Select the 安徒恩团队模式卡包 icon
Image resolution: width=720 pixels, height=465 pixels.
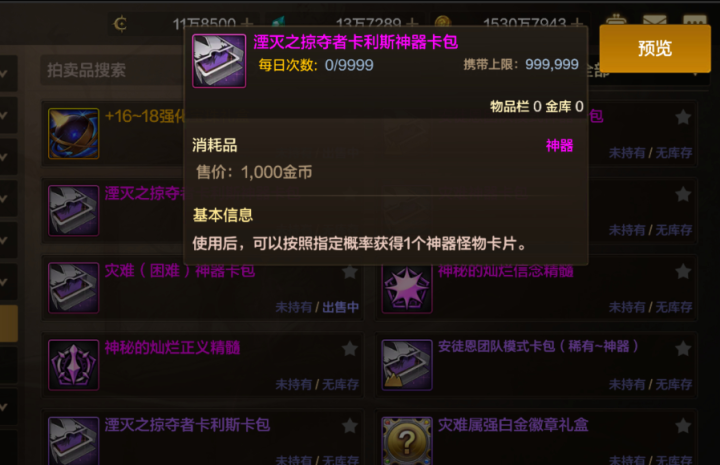(x=407, y=365)
